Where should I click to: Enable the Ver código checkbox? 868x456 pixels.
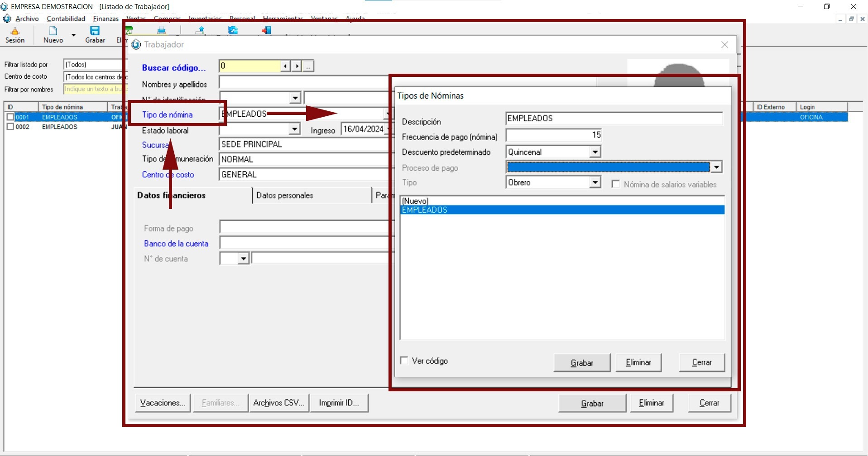(404, 361)
